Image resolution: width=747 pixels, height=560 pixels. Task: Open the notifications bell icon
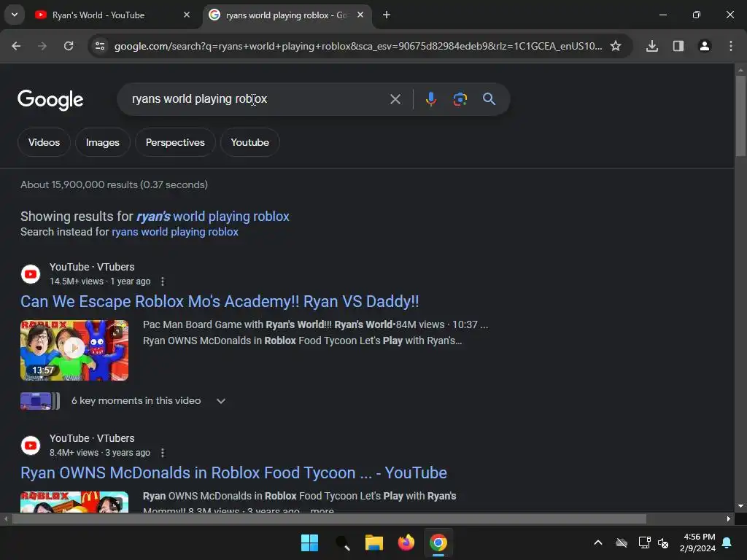[727, 542]
